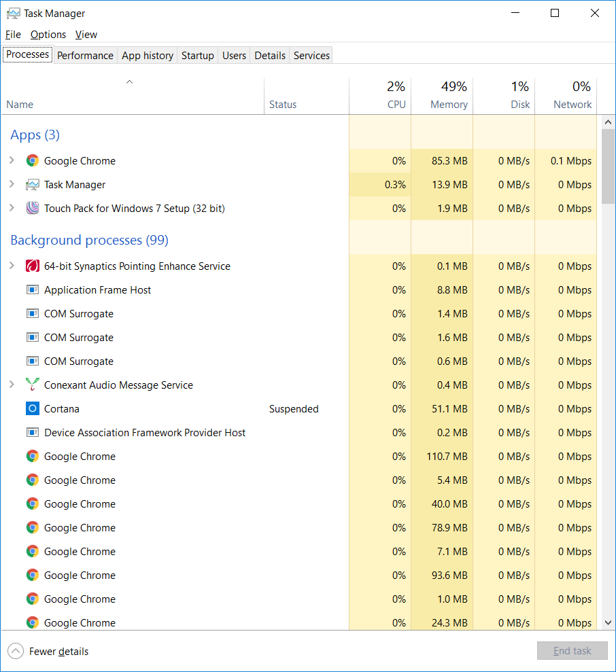Click the Touch Pack for Windows 7 Setup icon

(32, 209)
